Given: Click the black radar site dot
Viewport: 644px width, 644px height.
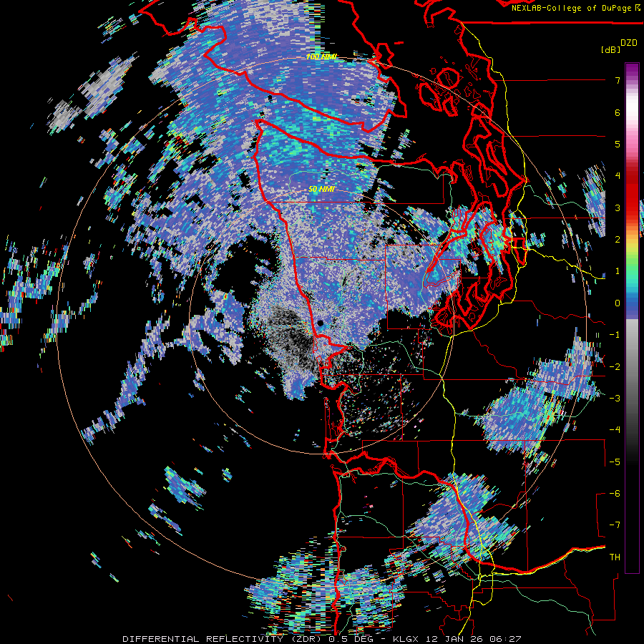Looking at the screenshot, I should coord(321,323).
